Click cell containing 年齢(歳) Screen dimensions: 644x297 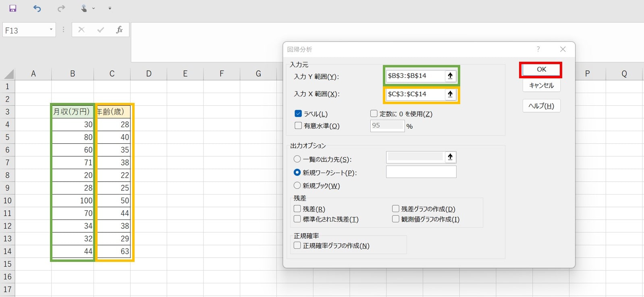[x=112, y=112]
